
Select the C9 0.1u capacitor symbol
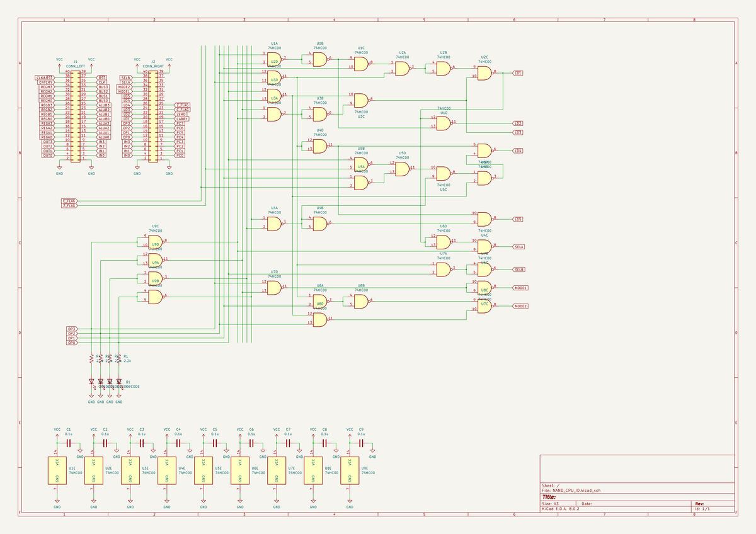coord(361,443)
